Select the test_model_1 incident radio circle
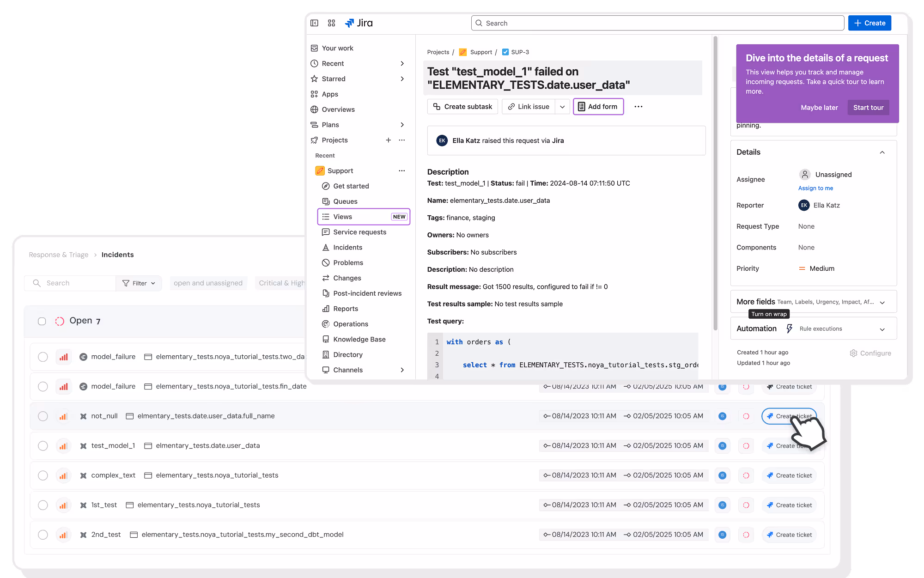This screenshot has height=578, width=924. (43, 446)
